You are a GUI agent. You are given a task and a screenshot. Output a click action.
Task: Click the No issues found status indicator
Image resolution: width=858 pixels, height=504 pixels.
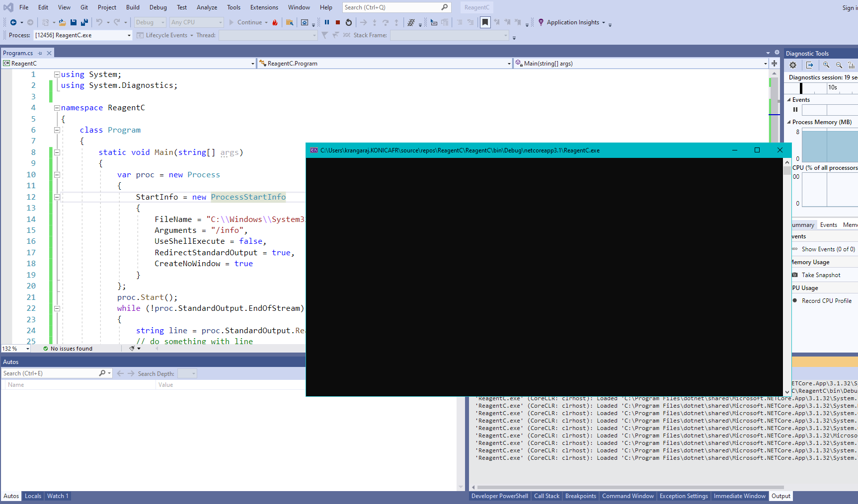68,349
